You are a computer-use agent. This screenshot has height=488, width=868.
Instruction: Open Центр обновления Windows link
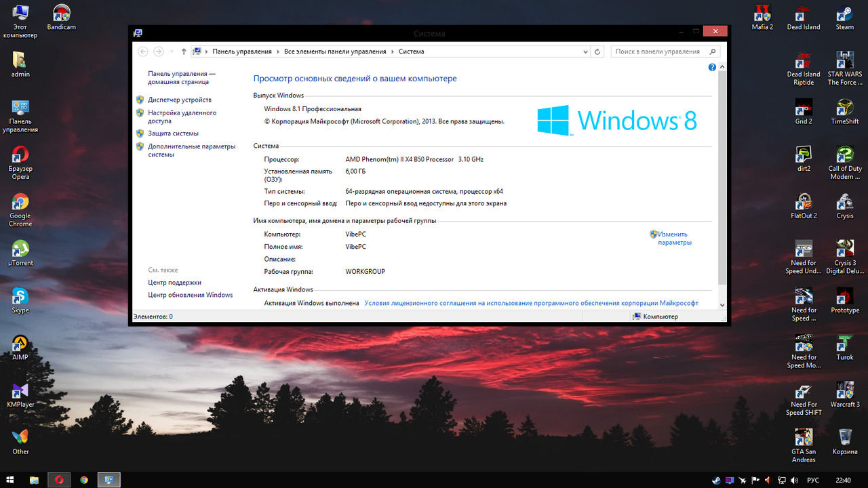point(191,295)
